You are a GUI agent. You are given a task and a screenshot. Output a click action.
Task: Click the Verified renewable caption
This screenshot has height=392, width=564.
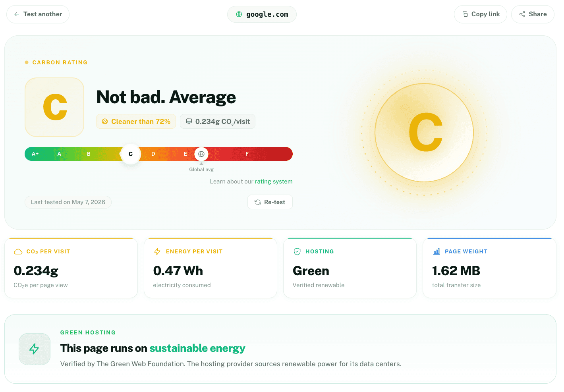click(319, 285)
